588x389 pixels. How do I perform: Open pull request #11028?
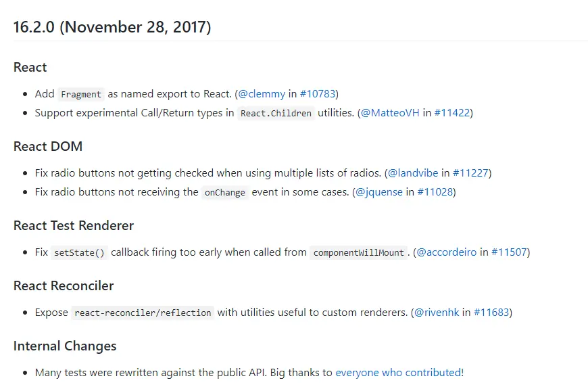[435, 192]
